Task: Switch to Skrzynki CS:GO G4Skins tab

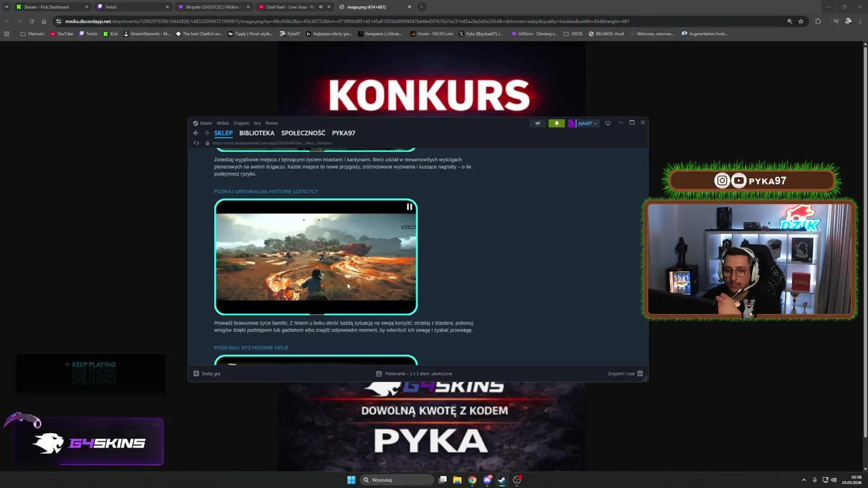Action: pyautogui.click(x=213, y=7)
